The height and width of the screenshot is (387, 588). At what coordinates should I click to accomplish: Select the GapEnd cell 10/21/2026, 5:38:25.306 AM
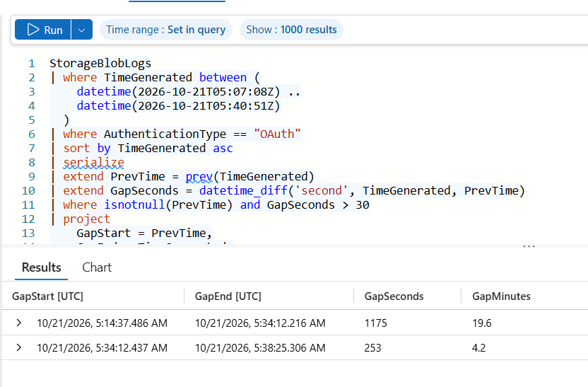pos(260,347)
